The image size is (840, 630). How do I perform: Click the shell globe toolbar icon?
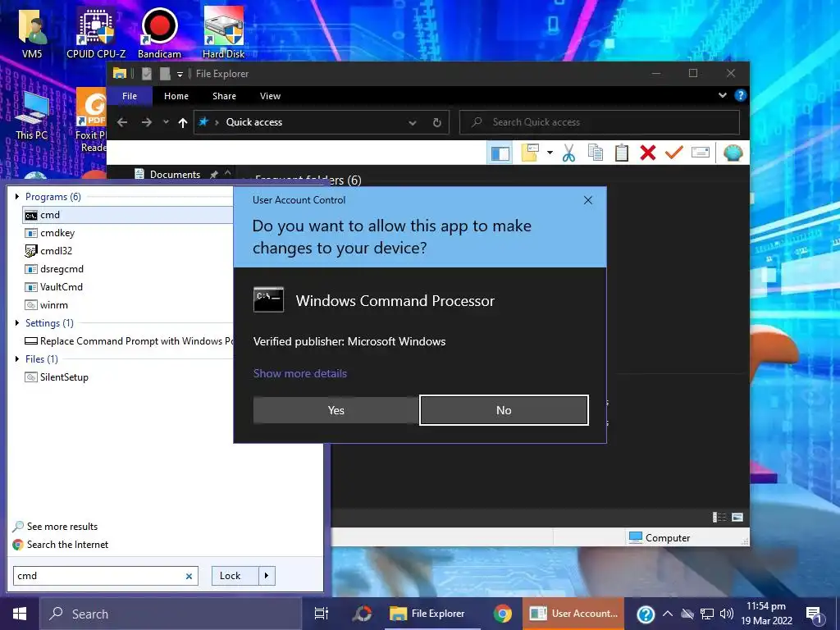733,153
